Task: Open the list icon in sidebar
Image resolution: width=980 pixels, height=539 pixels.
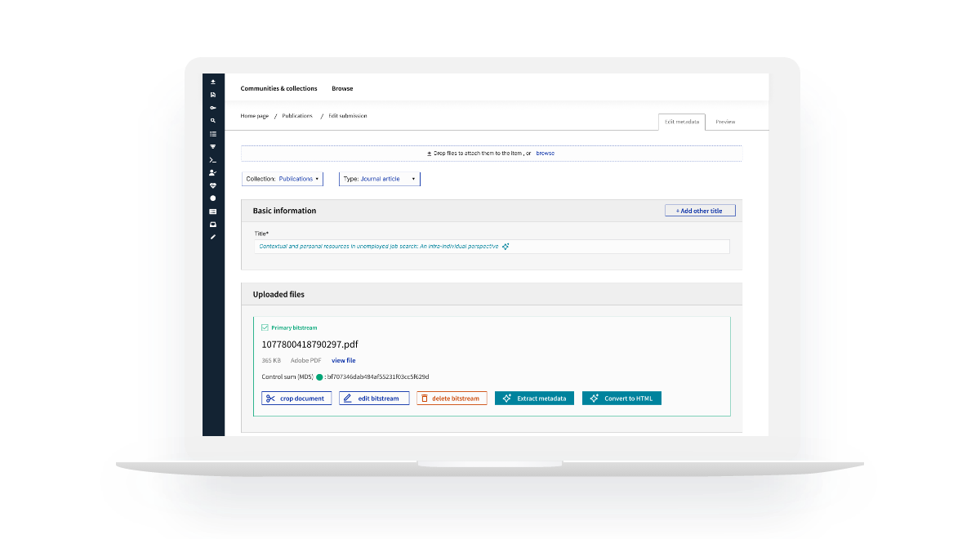Action: tap(213, 134)
